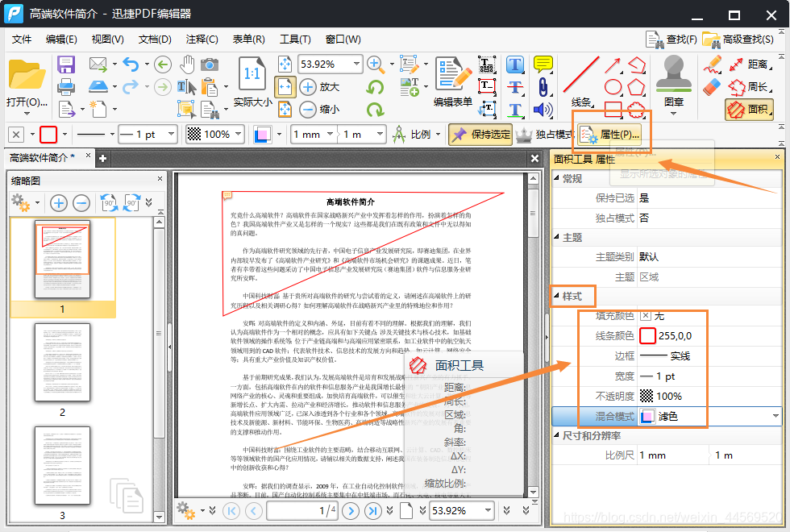This screenshot has width=790, height=532.
Task: Click the Send by email envelope icon
Action: tap(98, 64)
